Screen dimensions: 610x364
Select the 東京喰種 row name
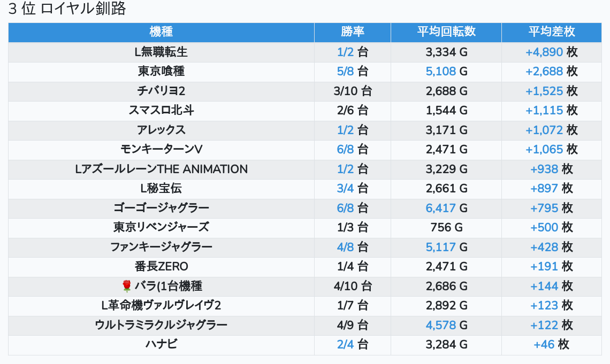[x=161, y=71]
